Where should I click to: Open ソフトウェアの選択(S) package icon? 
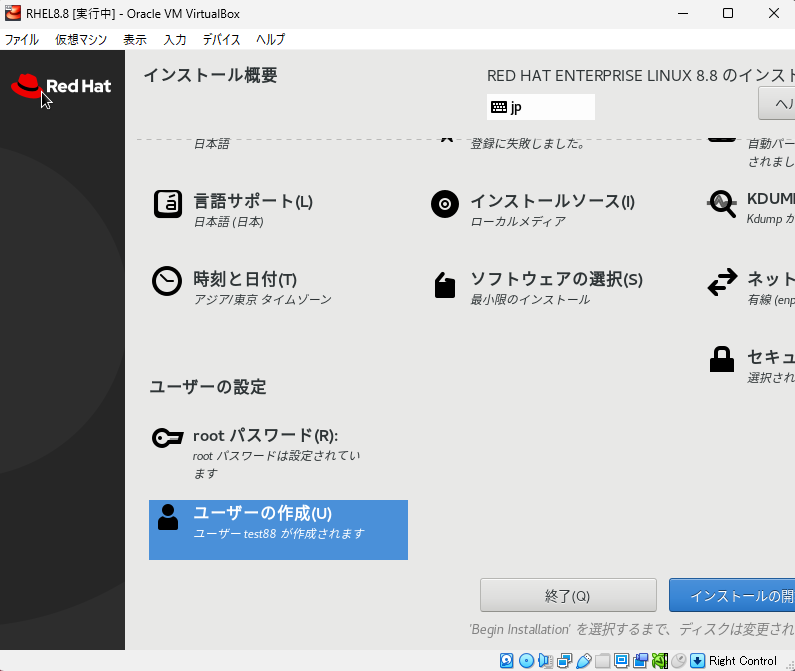445,285
